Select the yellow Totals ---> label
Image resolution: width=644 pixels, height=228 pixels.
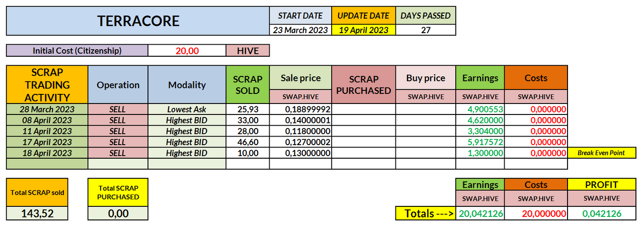(x=425, y=213)
